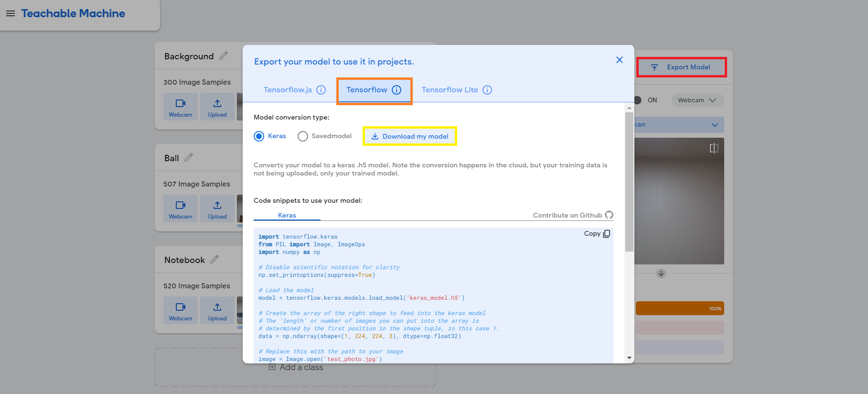Click the Ball class name
868x394 pixels.
(x=171, y=158)
